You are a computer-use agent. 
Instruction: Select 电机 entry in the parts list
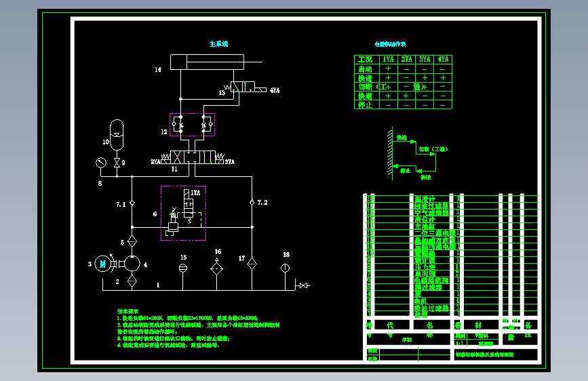click(x=420, y=301)
